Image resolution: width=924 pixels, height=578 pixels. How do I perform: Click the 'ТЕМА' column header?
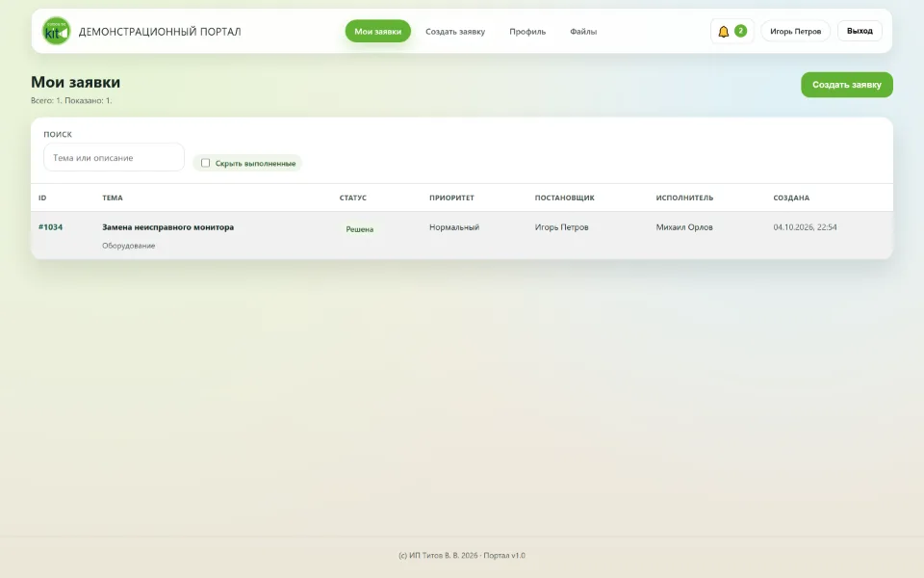tap(113, 197)
